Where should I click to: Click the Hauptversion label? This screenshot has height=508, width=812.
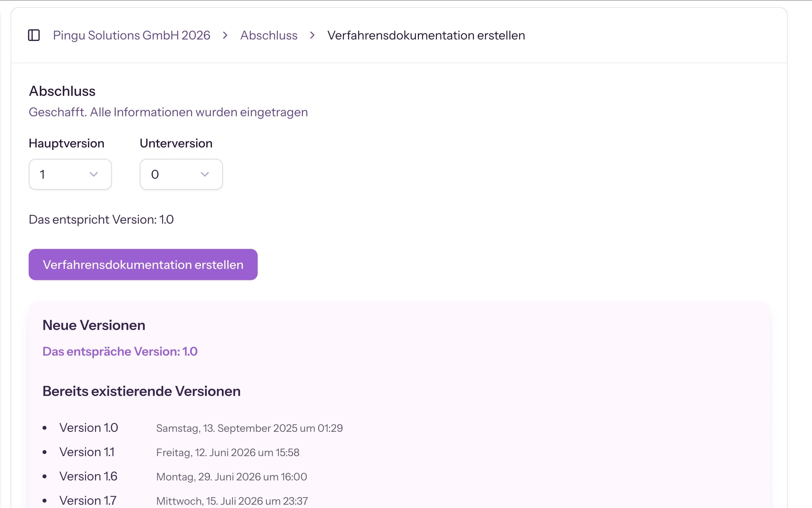pyautogui.click(x=67, y=144)
